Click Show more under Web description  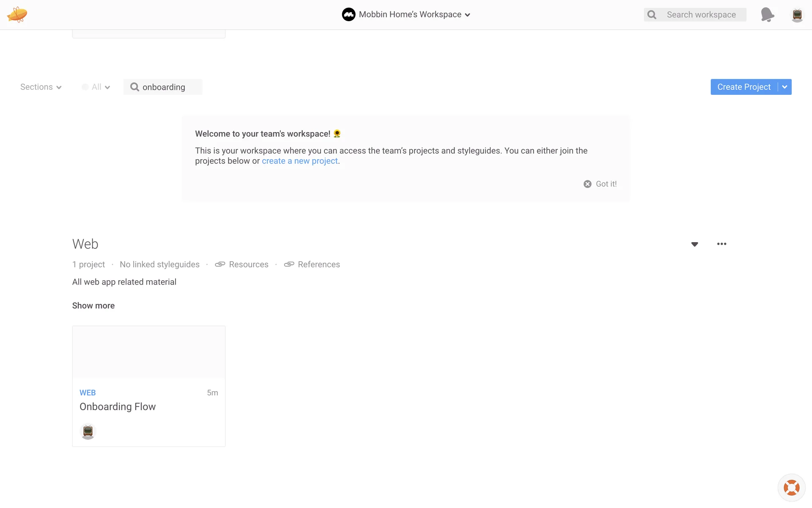pyautogui.click(x=93, y=306)
